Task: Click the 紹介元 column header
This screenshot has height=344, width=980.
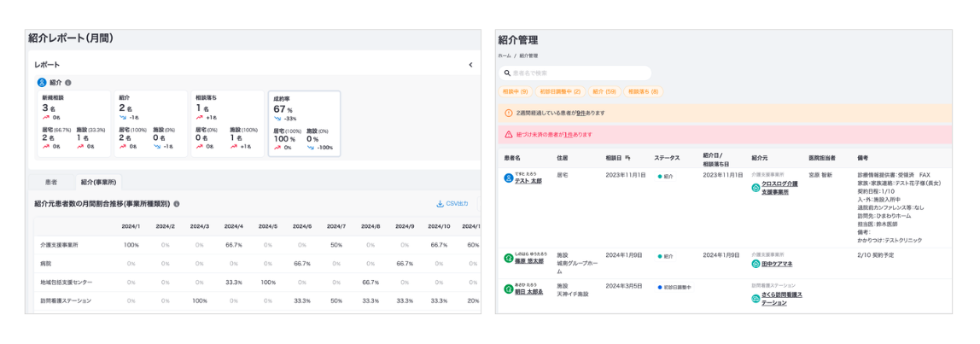Action: pyautogui.click(x=760, y=158)
